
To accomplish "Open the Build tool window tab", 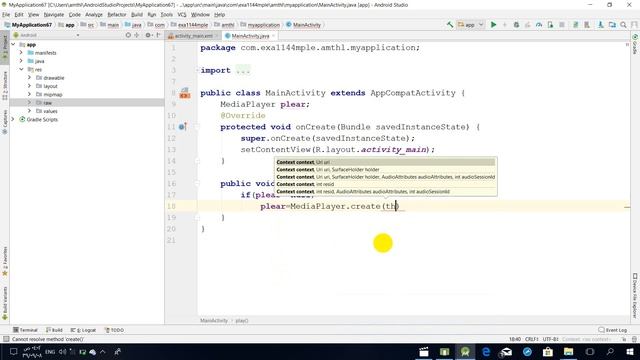I will [54, 330].
